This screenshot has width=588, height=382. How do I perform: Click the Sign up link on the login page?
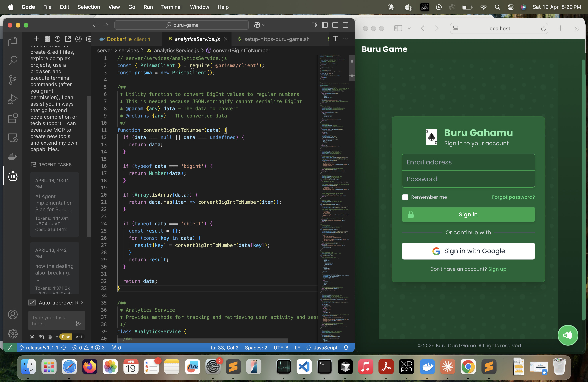tap(497, 269)
